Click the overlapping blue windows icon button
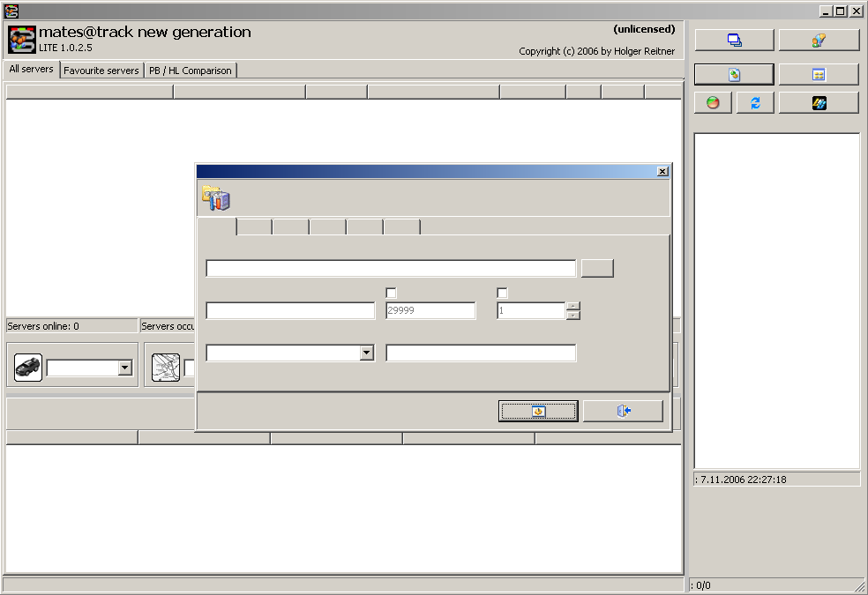Image resolution: width=868 pixels, height=595 pixels. click(x=734, y=41)
